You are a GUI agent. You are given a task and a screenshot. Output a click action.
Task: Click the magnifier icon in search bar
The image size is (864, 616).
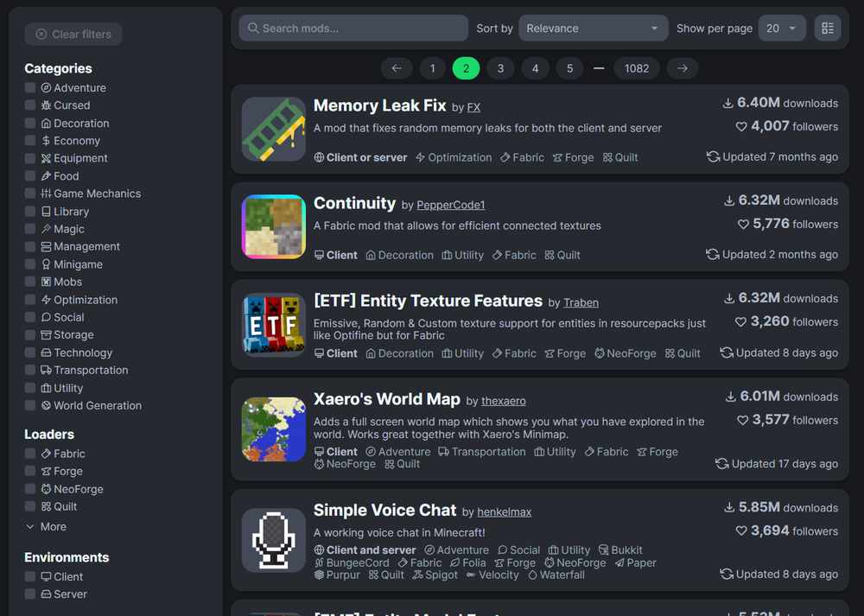(x=253, y=29)
